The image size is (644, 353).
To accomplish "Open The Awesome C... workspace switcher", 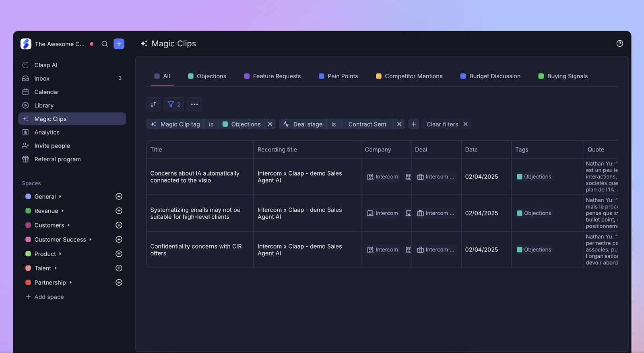I will pyautogui.click(x=60, y=44).
